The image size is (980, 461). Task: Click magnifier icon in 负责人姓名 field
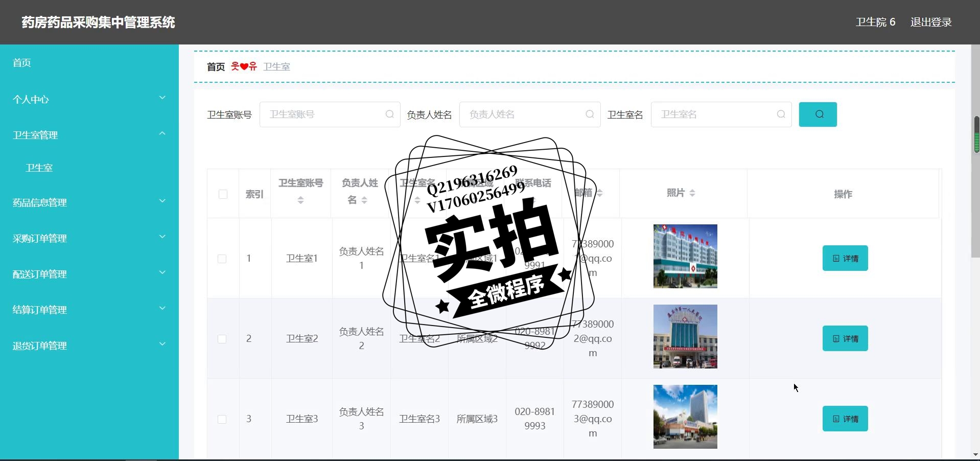click(x=590, y=114)
